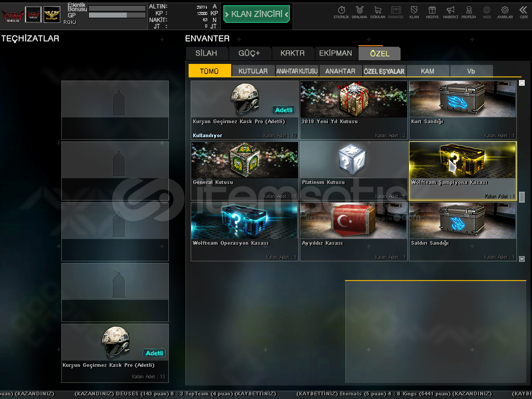Click the Wolfteam Diriliş logo
The height and width of the screenshot is (399, 532).
(12, 15)
